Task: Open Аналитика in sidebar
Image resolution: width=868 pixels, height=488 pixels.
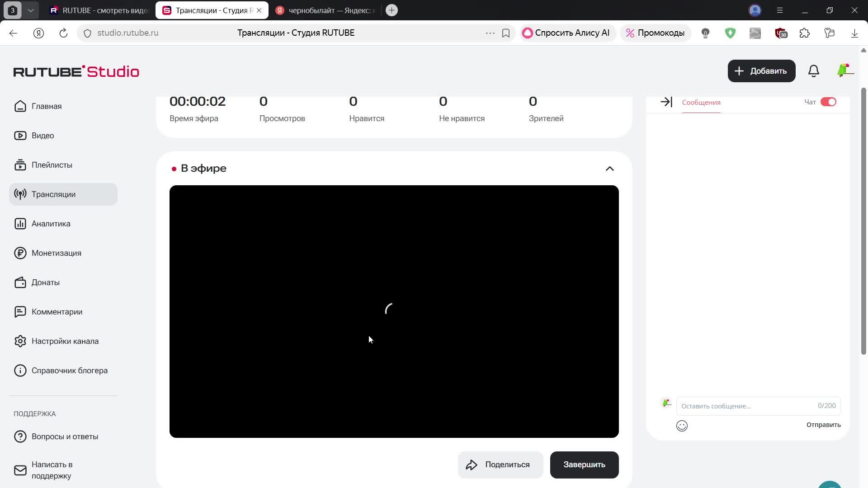Action: [51, 224]
